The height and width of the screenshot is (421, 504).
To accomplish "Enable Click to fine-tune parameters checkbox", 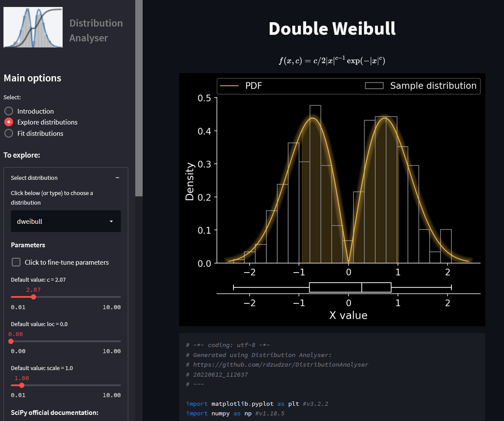I will pos(16,262).
